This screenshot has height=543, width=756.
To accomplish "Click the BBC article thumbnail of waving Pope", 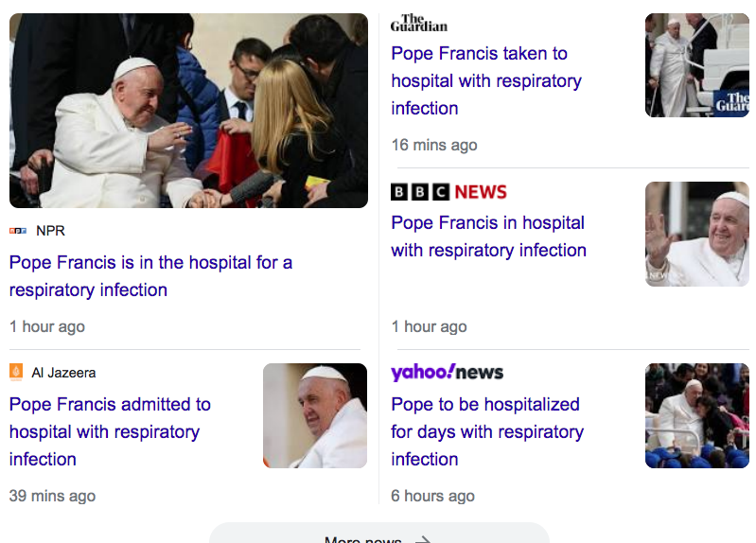I will tap(696, 234).
